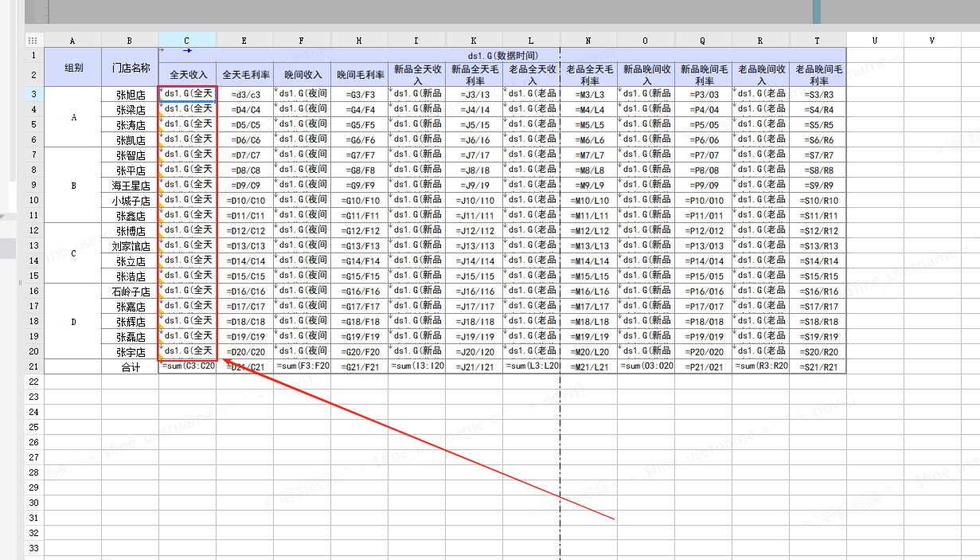Select the 合计 label cell

(131, 367)
